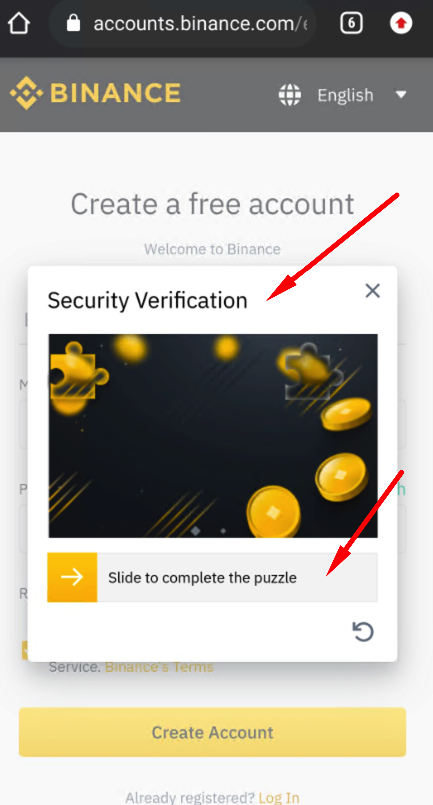This screenshot has width=433, height=805.
Task: Click the Slide to complete the puzzle track
Action: 213,577
